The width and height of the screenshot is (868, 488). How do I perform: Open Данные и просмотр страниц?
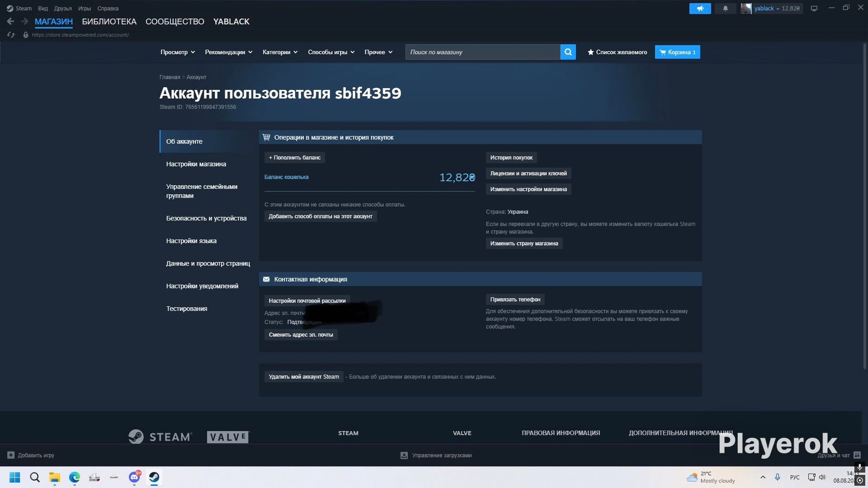(x=208, y=264)
